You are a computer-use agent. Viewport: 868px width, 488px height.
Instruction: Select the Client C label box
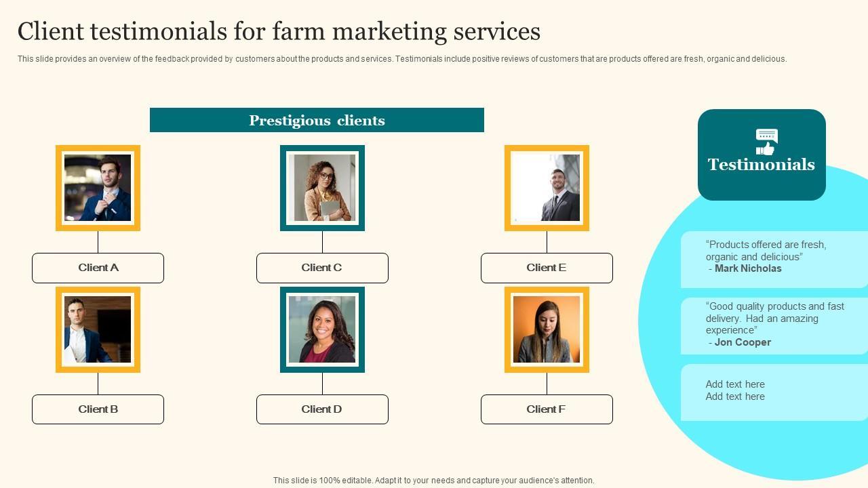coord(322,268)
